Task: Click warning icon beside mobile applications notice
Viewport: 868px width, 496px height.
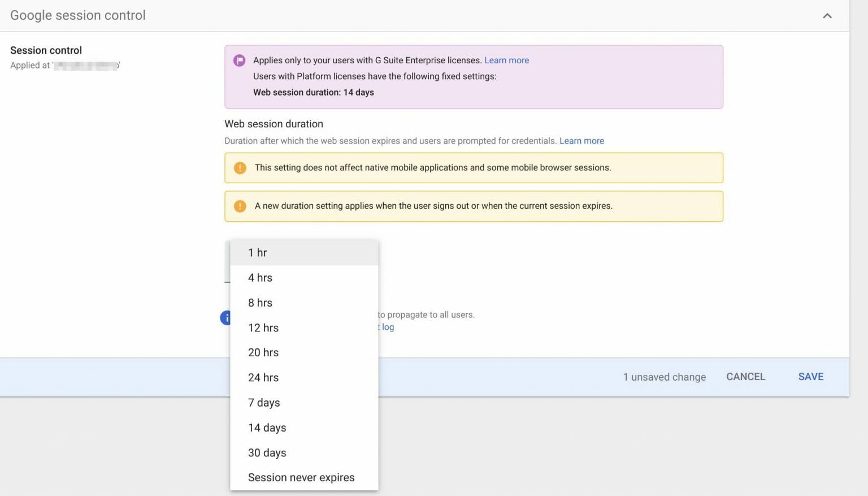Action: [240, 167]
